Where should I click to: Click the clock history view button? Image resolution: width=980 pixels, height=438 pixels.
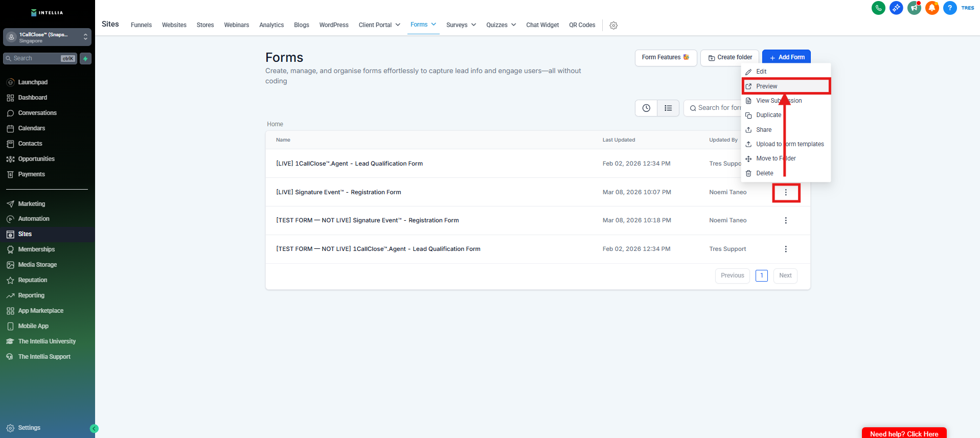click(x=646, y=108)
